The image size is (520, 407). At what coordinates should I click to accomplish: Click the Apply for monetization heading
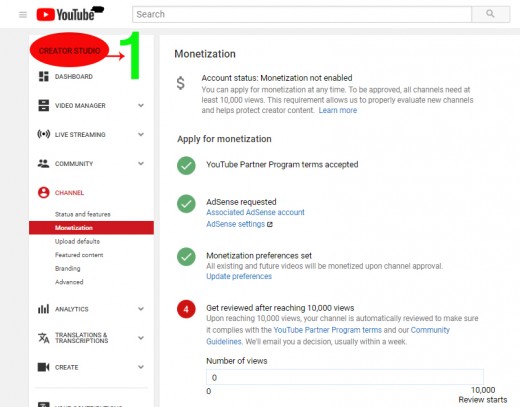click(x=224, y=139)
